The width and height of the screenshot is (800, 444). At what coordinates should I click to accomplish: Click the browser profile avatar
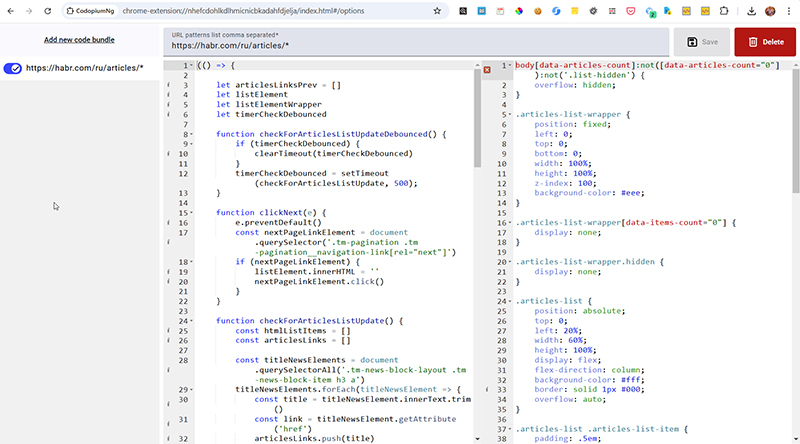pos(771,11)
